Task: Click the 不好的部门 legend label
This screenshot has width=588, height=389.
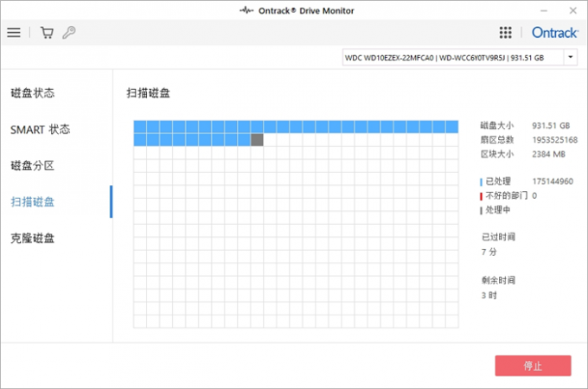Action: coord(506,195)
